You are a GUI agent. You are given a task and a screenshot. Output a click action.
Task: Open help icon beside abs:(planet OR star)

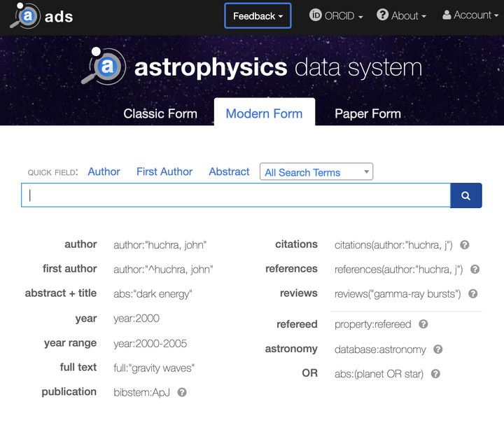[435, 373]
